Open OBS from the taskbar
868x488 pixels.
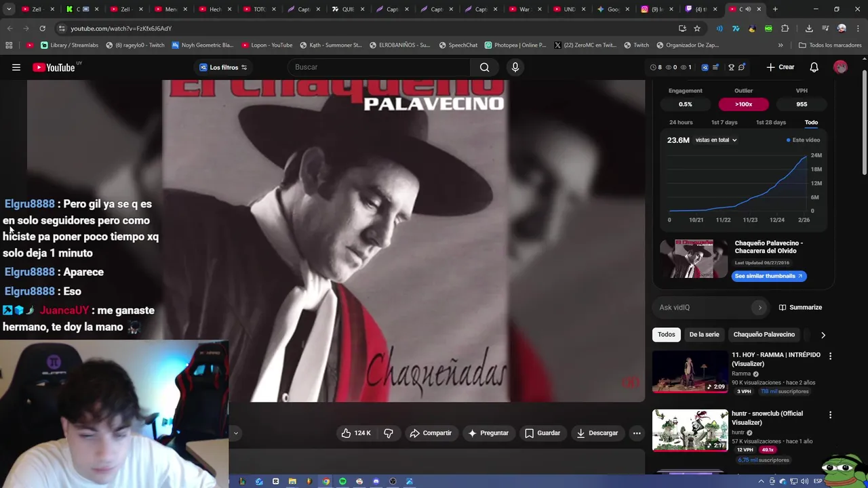coord(393,481)
